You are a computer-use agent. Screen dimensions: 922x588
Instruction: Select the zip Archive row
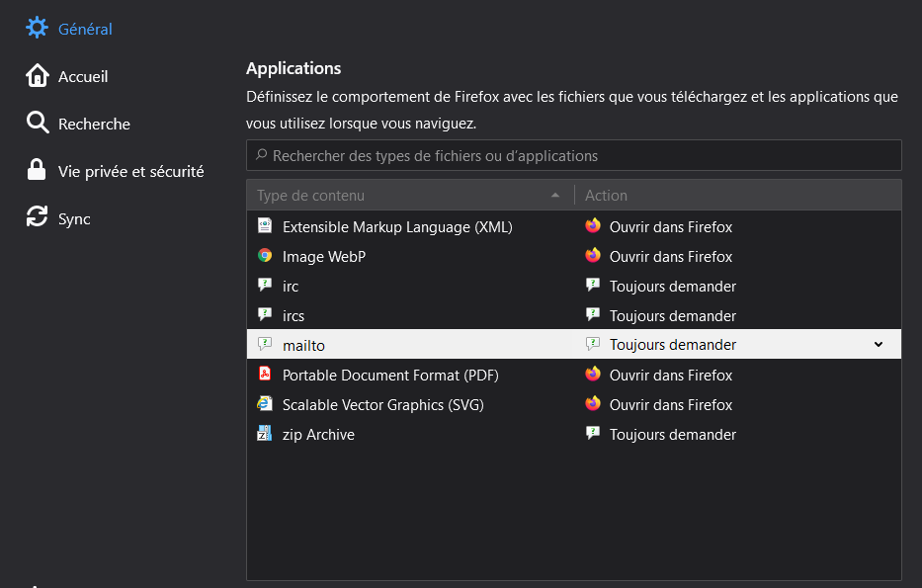(x=574, y=434)
